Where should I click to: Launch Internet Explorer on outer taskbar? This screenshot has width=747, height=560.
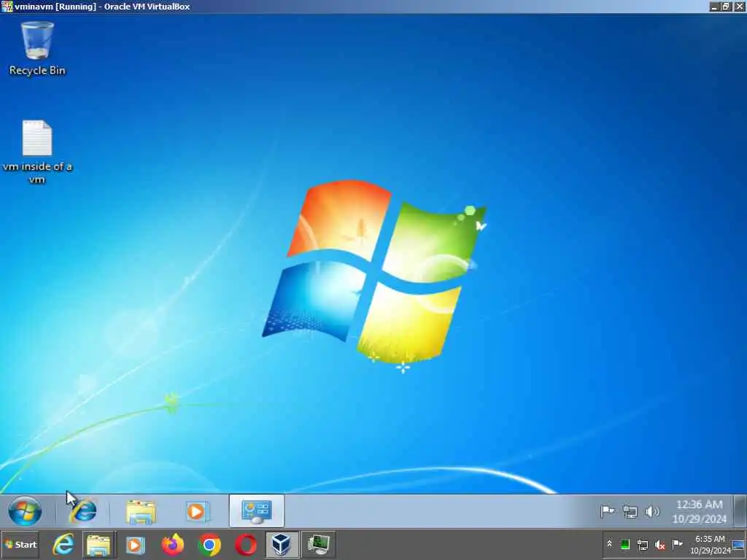[63, 545]
